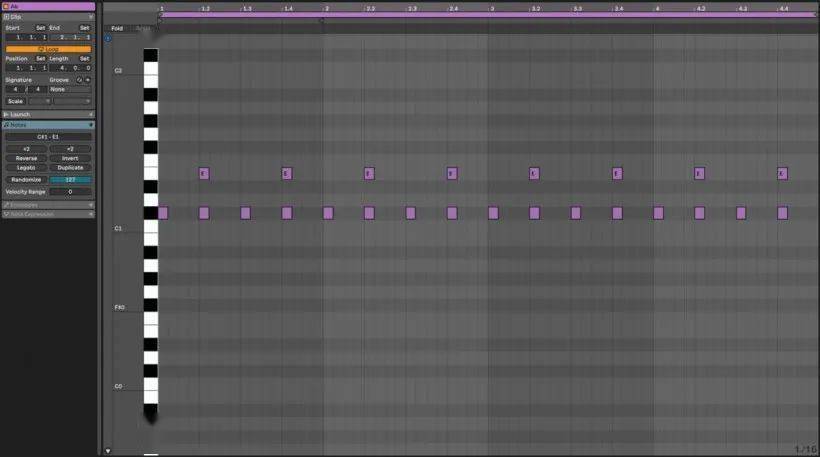Click the Clip panel header icon
The image size is (820, 457).
(6, 17)
